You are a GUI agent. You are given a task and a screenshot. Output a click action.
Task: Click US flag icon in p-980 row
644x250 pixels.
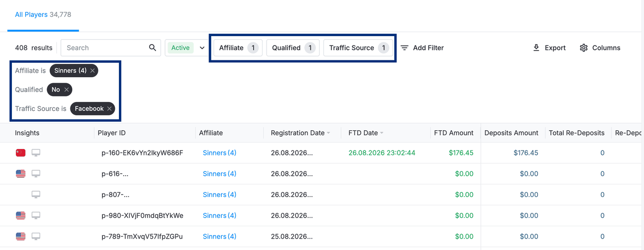[20, 215]
